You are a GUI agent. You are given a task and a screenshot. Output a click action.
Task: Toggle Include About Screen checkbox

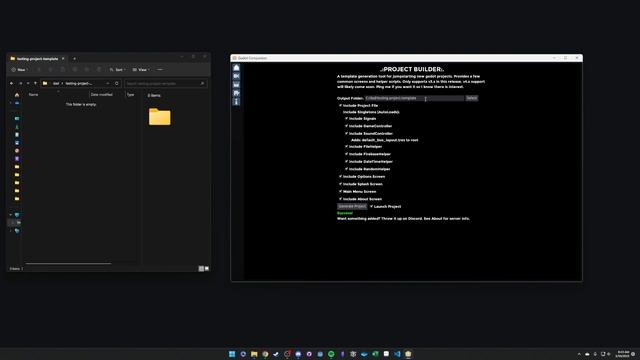(340, 199)
